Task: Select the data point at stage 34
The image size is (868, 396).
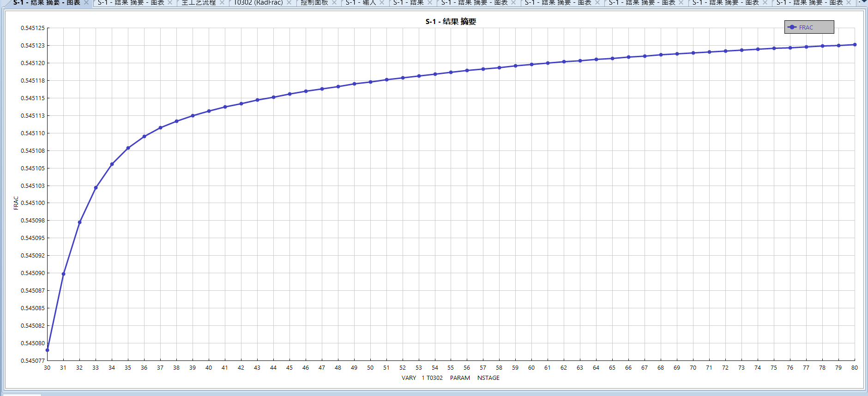Action: pyautogui.click(x=112, y=164)
